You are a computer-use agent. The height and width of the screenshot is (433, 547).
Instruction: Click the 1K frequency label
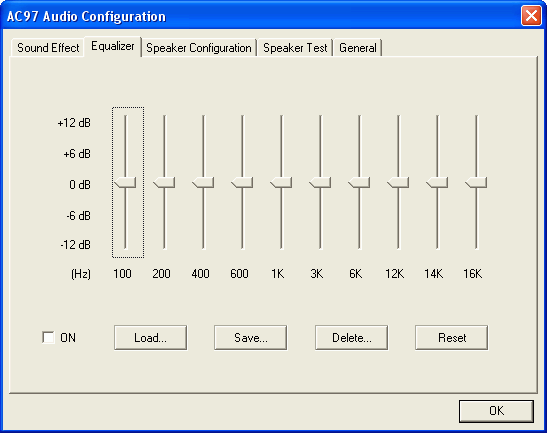point(278,274)
